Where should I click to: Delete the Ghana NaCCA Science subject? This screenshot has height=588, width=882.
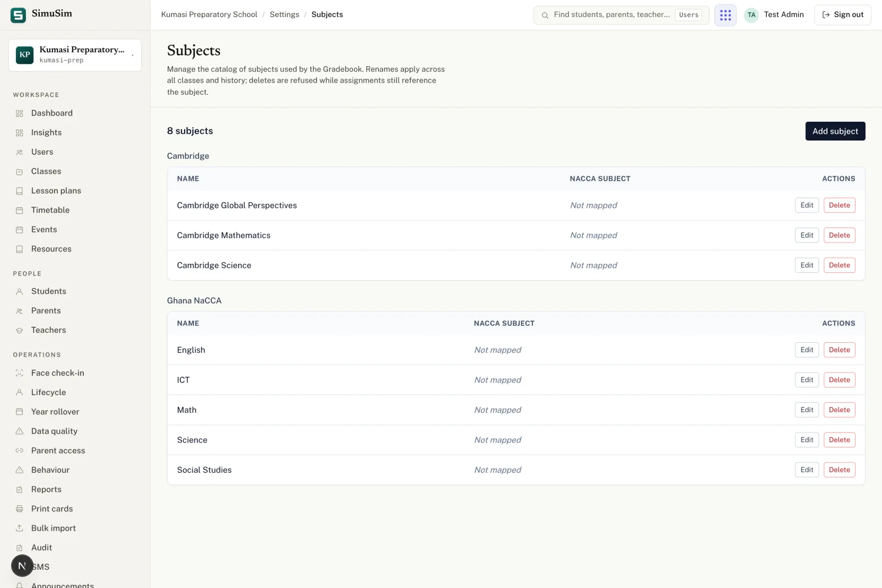pos(840,440)
